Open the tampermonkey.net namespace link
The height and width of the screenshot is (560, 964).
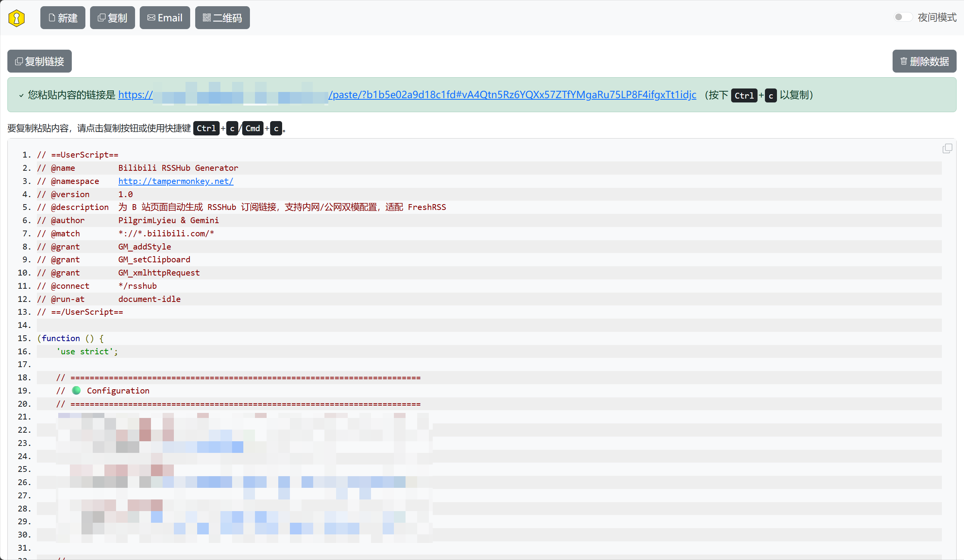pos(176,181)
